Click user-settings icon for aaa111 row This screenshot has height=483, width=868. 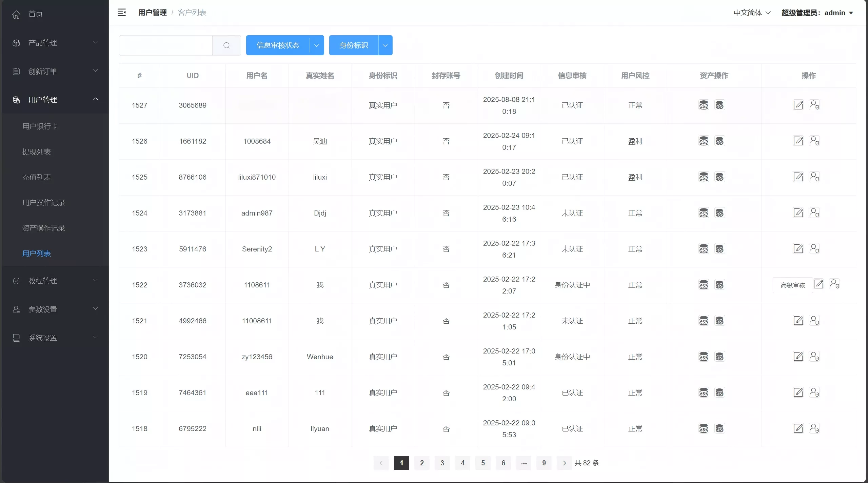tap(814, 393)
